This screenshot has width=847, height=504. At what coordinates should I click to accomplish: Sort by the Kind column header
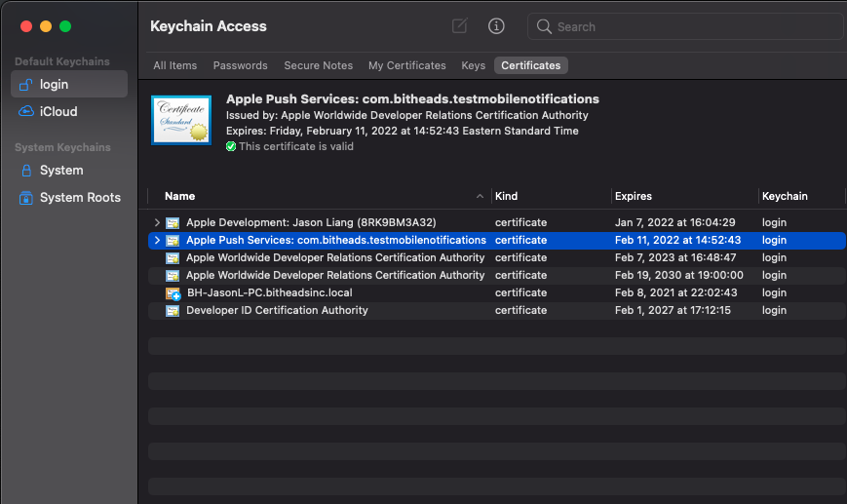(x=506, y=196)
